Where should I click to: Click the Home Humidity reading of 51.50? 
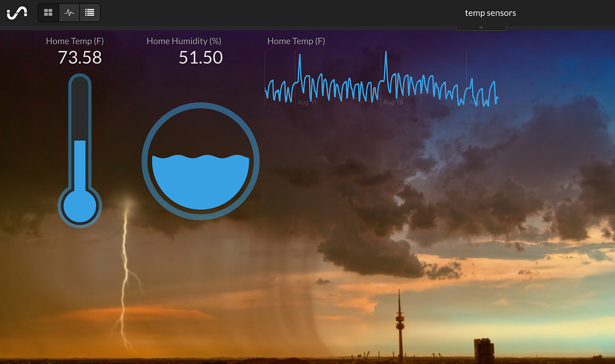pyautogui.click(x=201, y=57)
